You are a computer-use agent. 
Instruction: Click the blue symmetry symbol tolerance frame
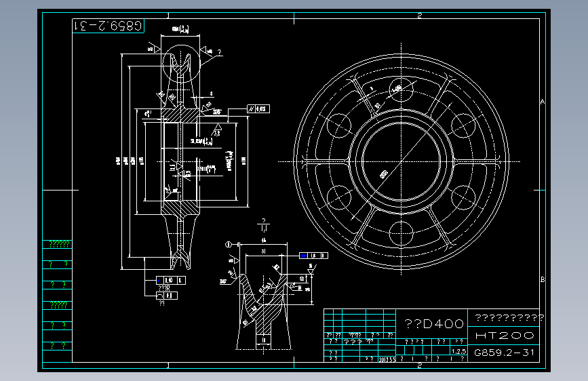(313, 256)
